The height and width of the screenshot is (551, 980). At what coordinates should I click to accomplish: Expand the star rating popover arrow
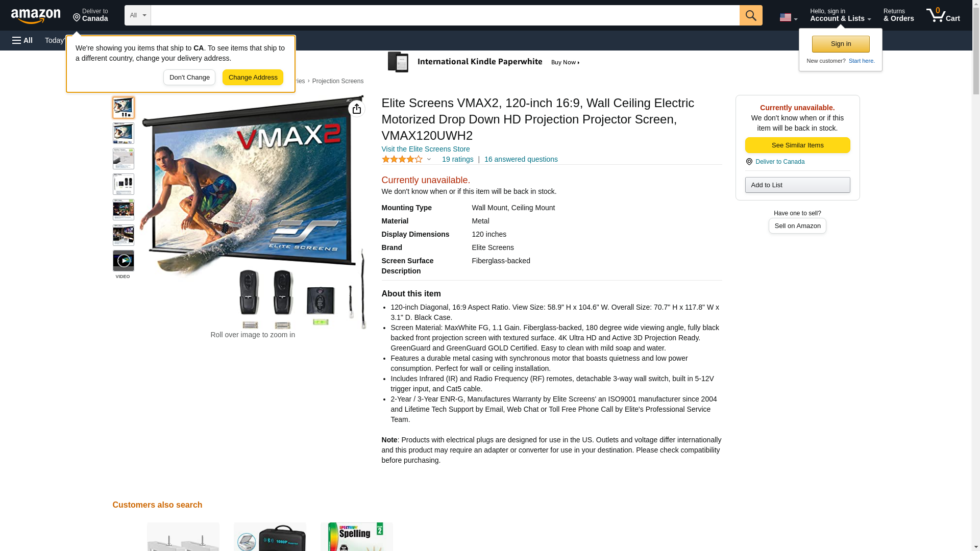click(429, 159)
